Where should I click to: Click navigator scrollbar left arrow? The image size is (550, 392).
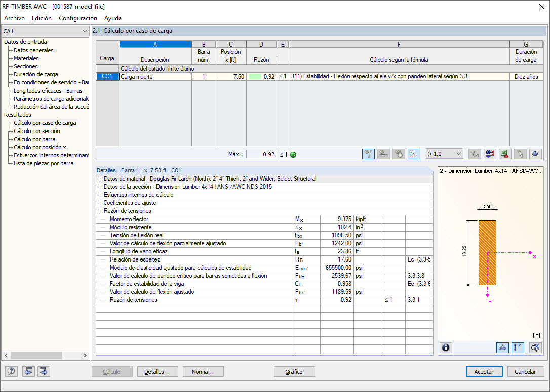tap(6, 355)
